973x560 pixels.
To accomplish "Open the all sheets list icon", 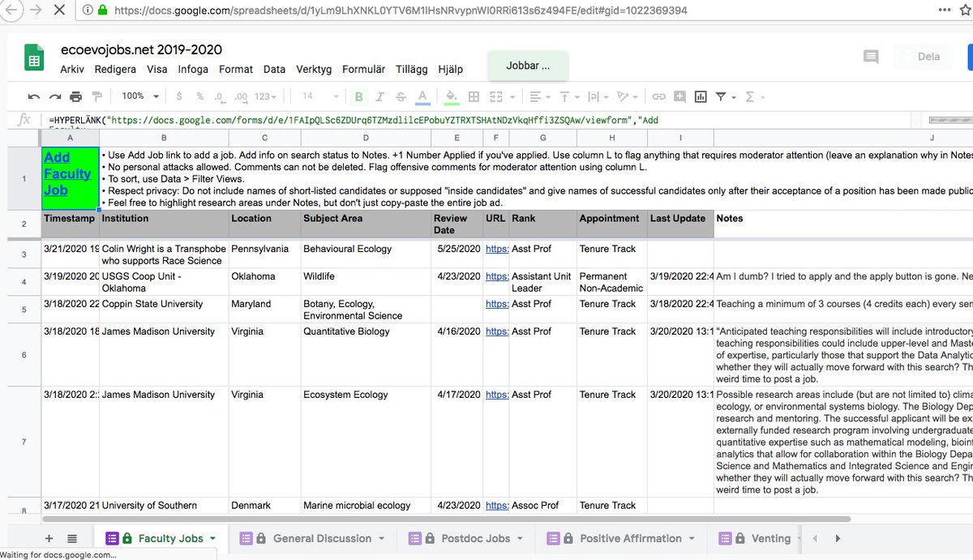I will 71,538.
